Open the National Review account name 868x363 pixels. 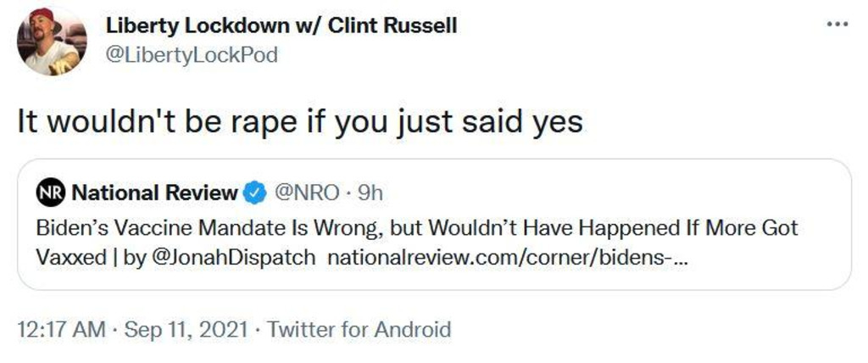point(154,193)
